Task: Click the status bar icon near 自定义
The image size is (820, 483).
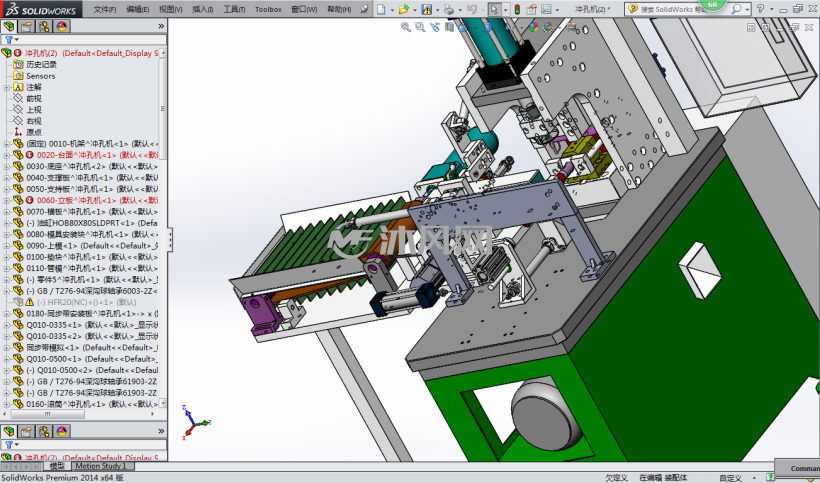Action: [x=770, y=477]
